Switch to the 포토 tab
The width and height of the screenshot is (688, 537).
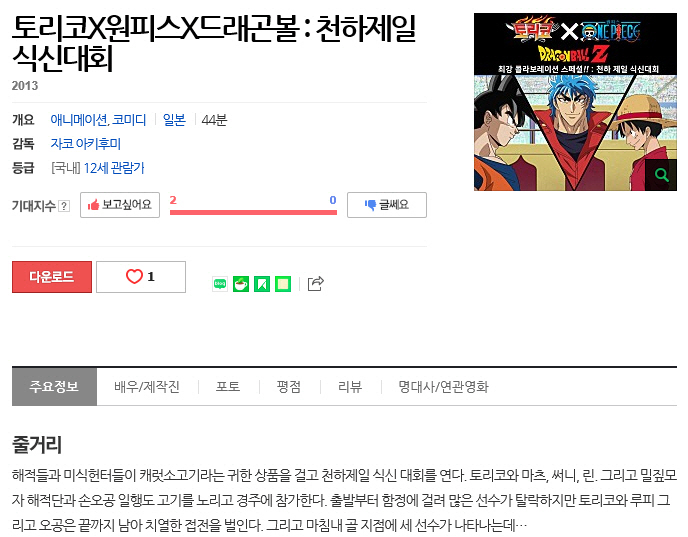[228, 387]
